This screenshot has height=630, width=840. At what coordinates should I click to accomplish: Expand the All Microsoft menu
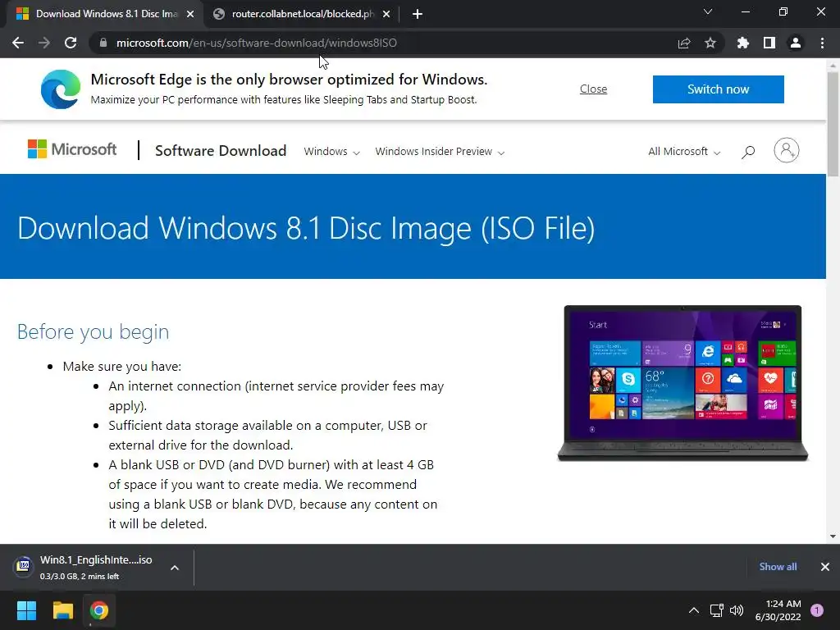click(x=684, y=152)
